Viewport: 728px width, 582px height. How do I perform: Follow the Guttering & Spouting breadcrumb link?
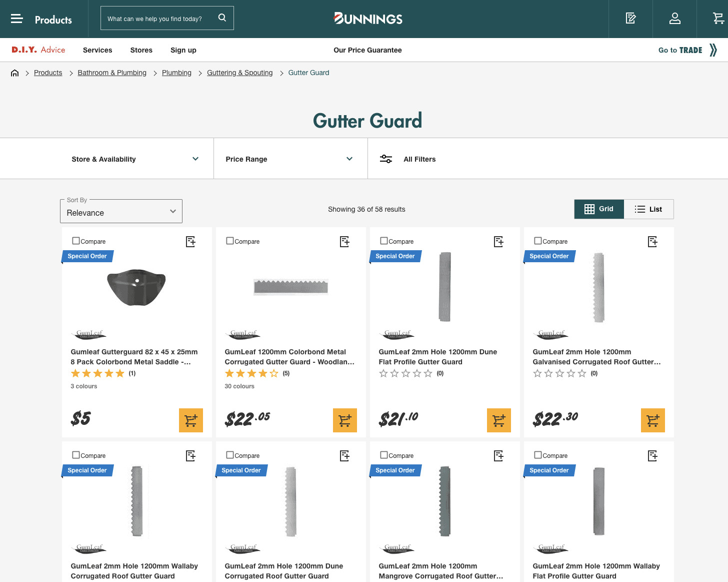point(239,73)
